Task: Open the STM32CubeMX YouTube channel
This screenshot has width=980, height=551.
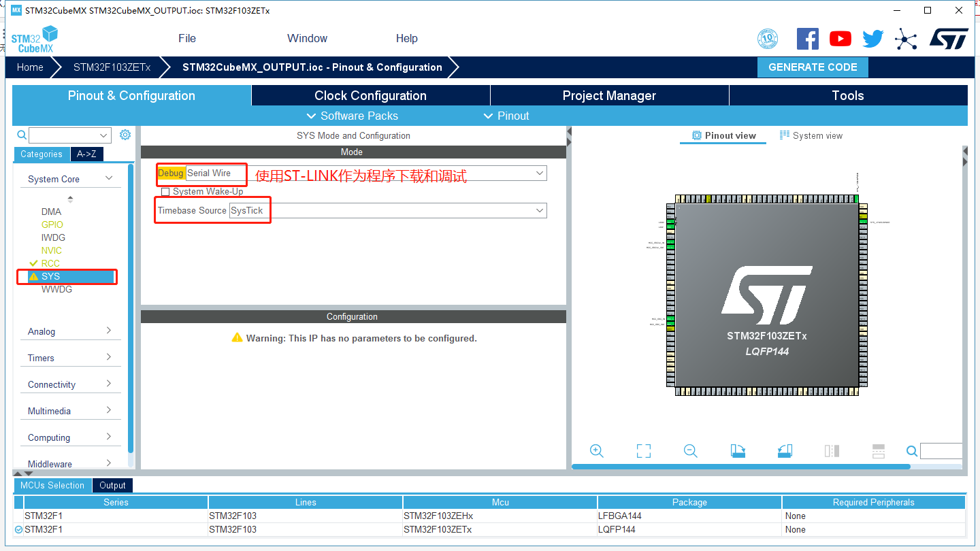Action: coord(840,39)
